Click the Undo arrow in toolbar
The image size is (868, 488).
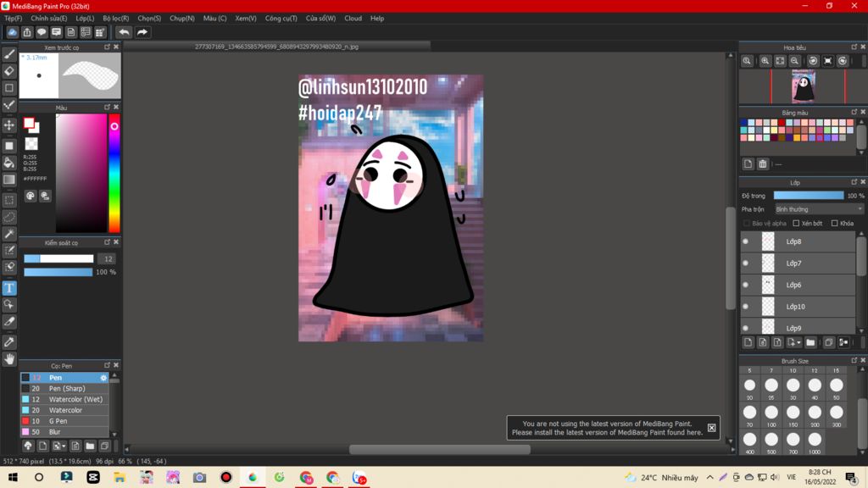point(124,32)
